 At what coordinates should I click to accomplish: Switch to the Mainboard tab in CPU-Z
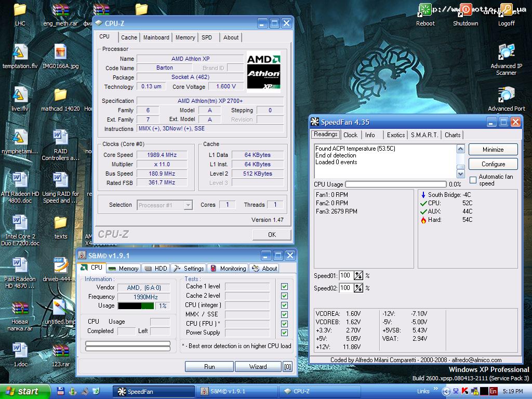coord(156,37)
